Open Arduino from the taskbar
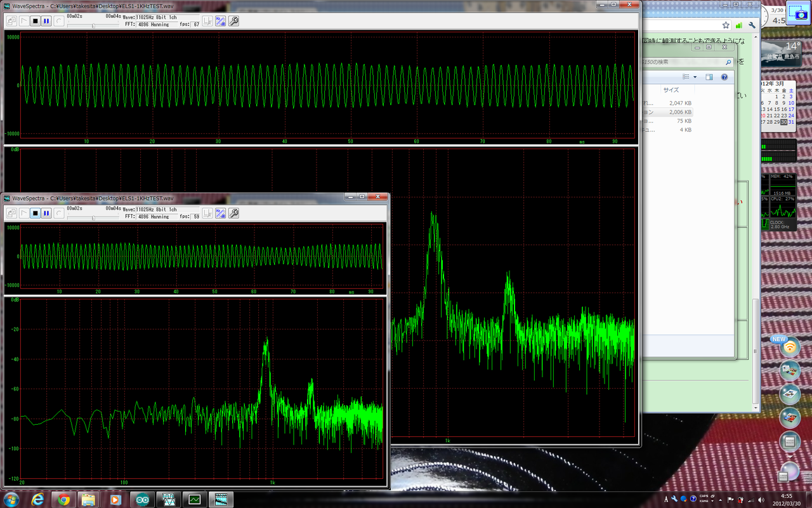812x508 pixels. (143, 500)
